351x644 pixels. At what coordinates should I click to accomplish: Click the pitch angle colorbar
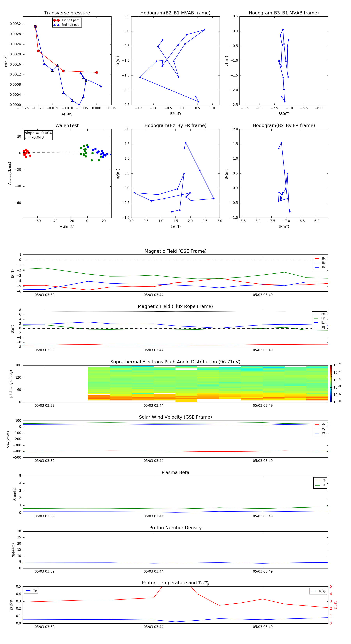[x=331, y=384]
